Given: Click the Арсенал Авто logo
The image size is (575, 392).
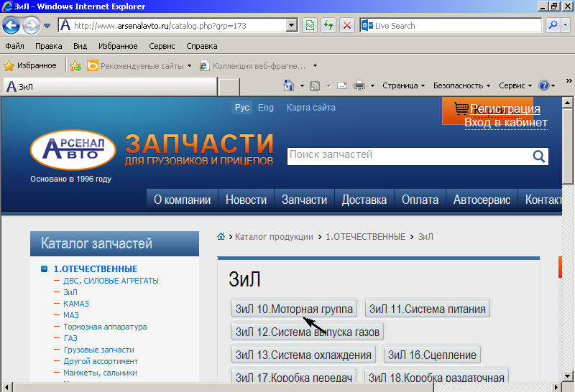Looking at the screenshot, I should pyautogui.click(x=73, y=149).
